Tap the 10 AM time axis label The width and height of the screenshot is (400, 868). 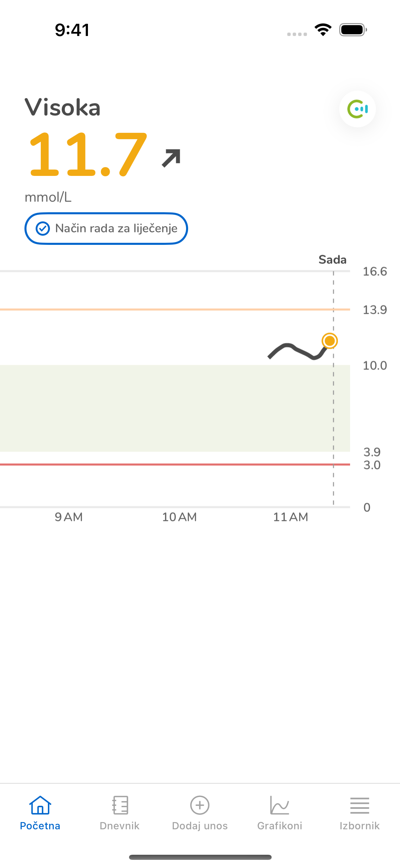(179, 517)
